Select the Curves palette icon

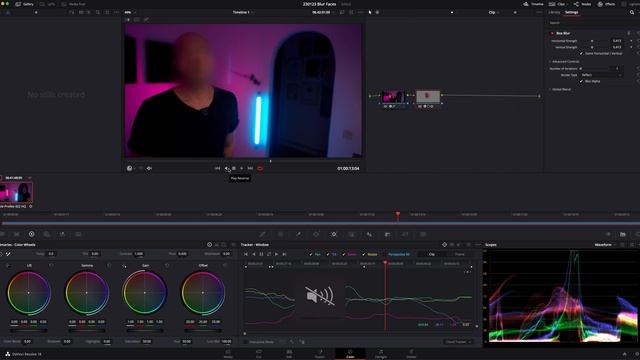tap(262, 234)
